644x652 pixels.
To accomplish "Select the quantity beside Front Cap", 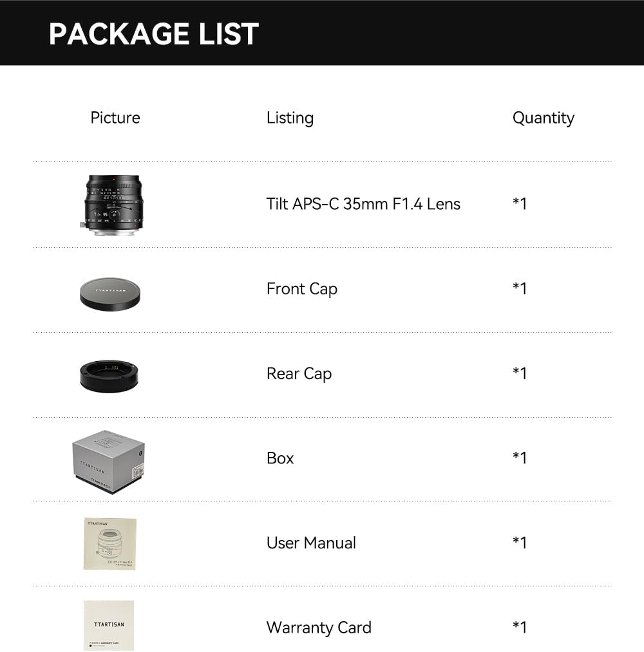I will [520, 288].
